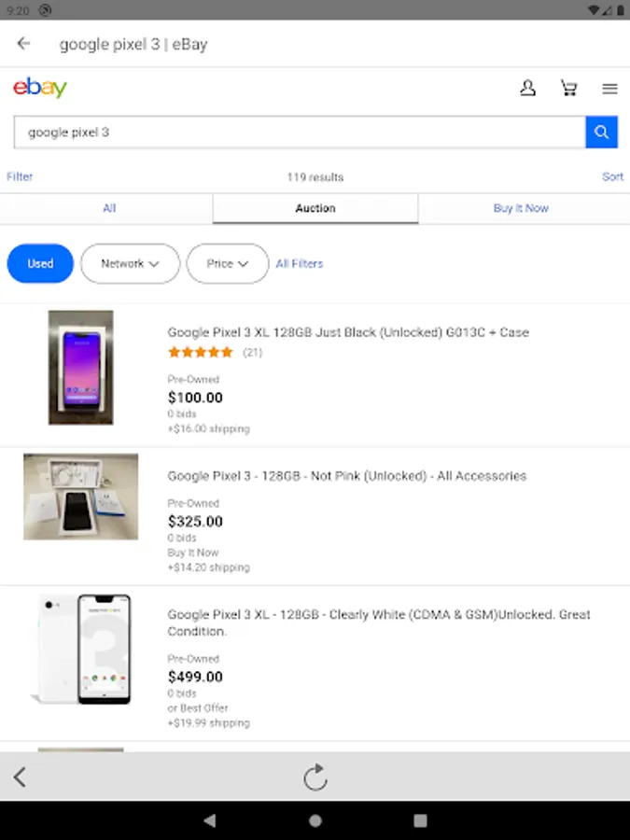The height and width of the screenshot is (840, 630).
Task: Go back with bottom left chevron
Action: [x=20, y=777]
